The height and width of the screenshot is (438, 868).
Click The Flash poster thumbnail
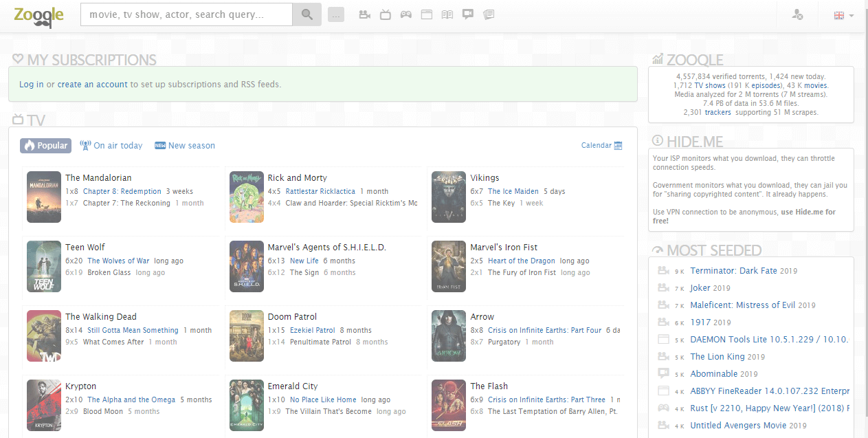pos(449,405)
